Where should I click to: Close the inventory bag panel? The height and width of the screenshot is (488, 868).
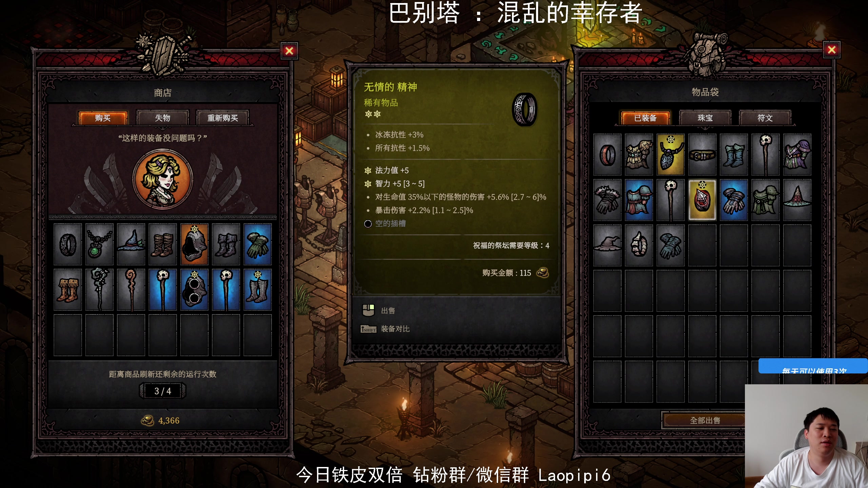[x=832, y=50]
